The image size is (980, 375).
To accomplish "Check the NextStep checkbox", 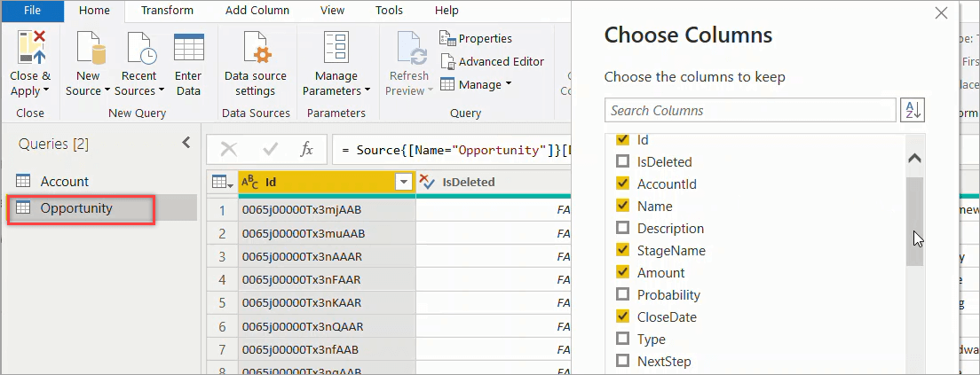I will 622,361.
